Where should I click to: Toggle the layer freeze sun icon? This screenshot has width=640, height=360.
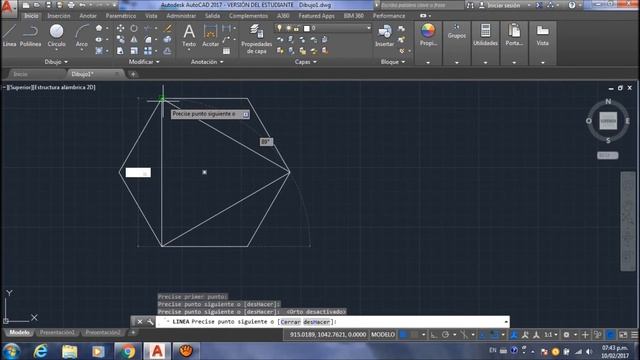288,28
